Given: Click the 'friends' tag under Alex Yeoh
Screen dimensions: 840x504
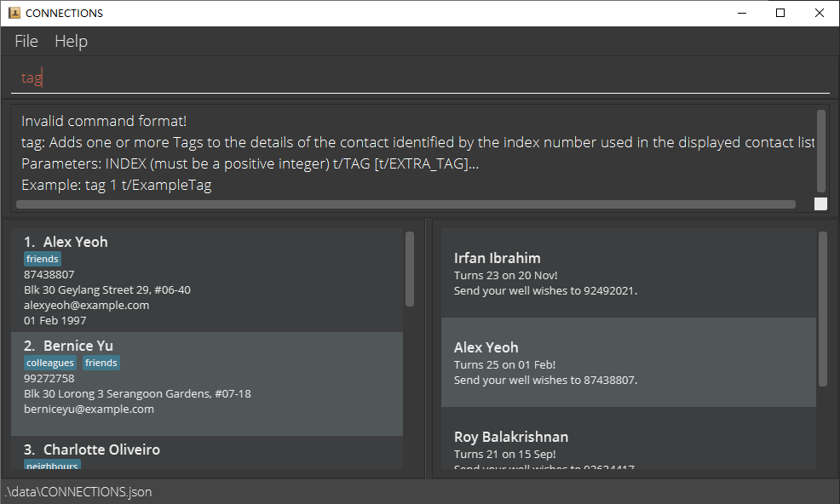Looking at the screenshot, I should (x=43, y=259).
